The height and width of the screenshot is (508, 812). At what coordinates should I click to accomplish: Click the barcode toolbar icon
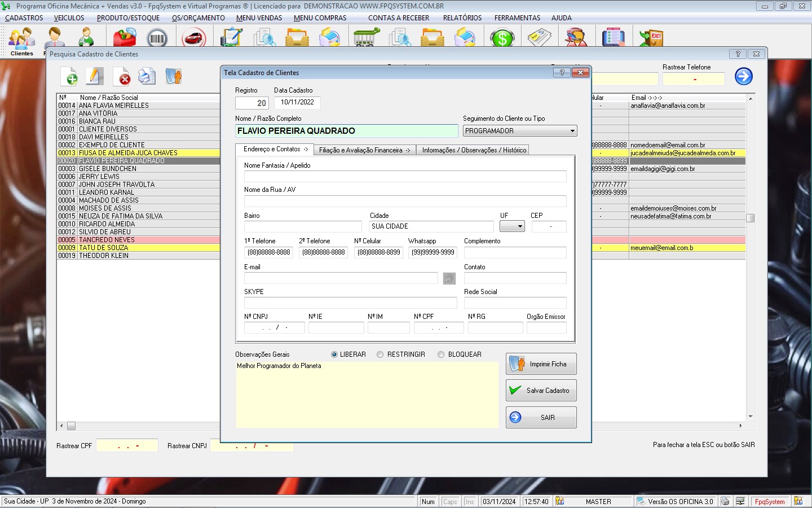tap(157, 38)
